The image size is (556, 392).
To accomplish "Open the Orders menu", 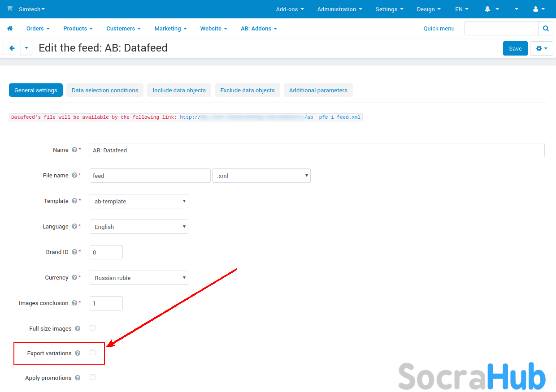I will 38,28.
